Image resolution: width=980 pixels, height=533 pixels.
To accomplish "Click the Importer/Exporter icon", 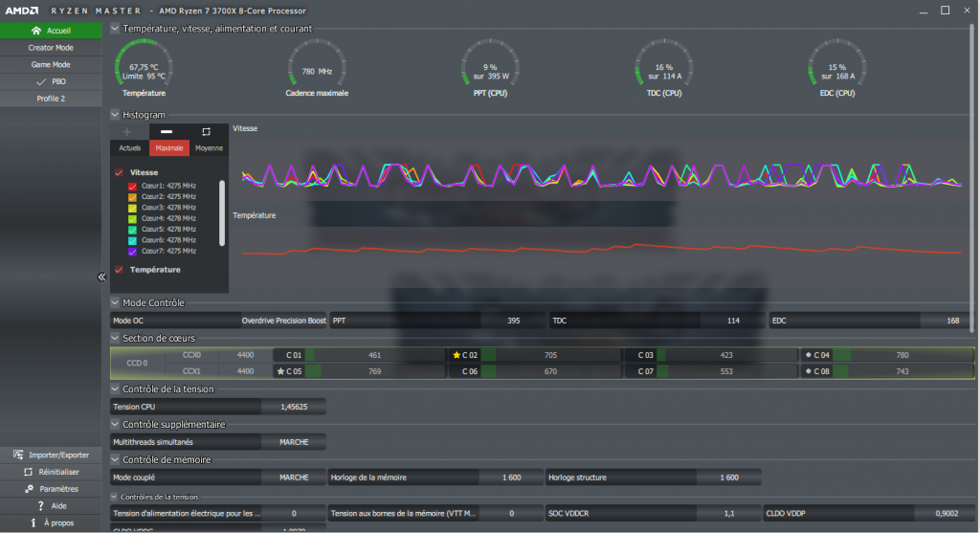I will (18, 455).
